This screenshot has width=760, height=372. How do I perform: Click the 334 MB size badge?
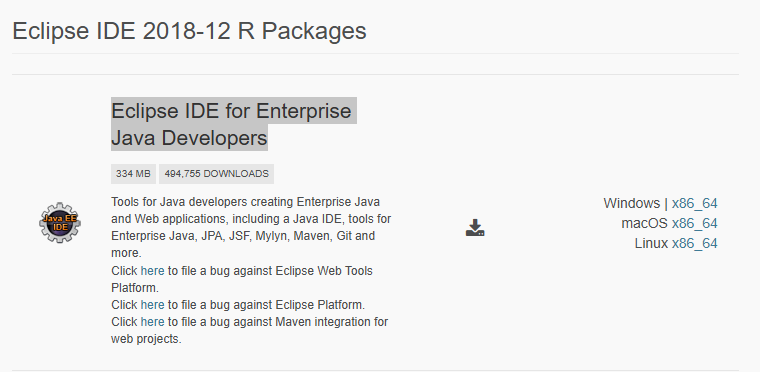pyautogui.click(x=133, y=174)
